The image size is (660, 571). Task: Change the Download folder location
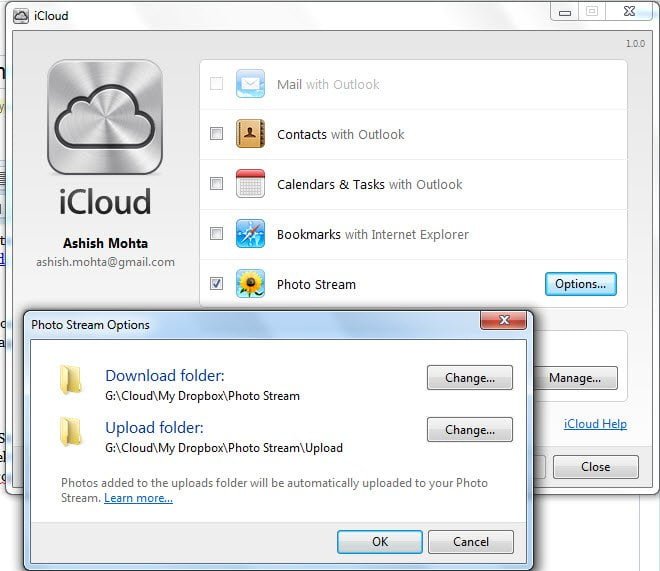click(470, 378)
